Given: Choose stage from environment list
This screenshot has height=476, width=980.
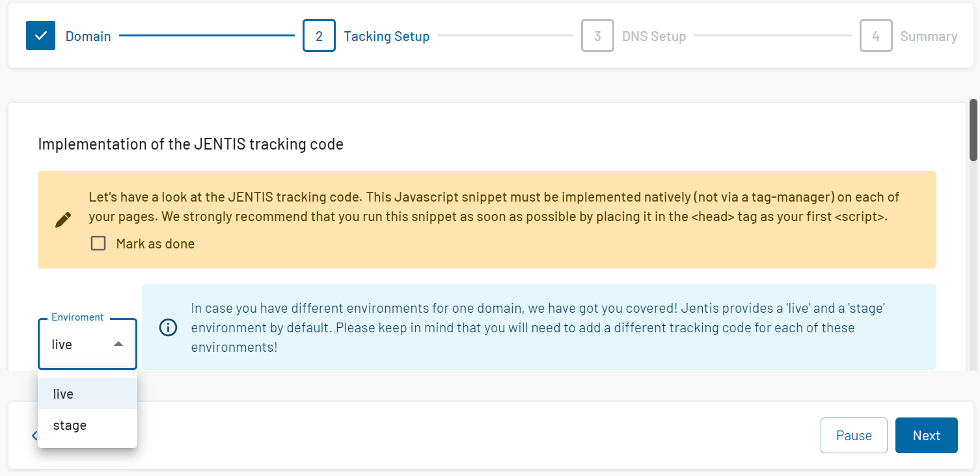Looking at the screenshot, I should (87, 425).
